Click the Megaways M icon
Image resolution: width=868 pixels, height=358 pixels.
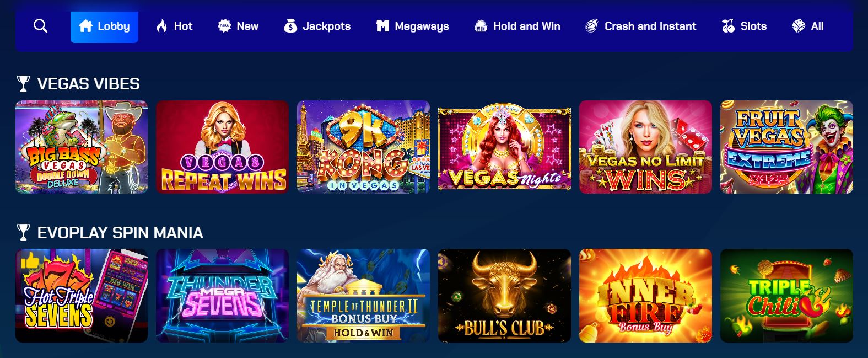tap(382, 26)
